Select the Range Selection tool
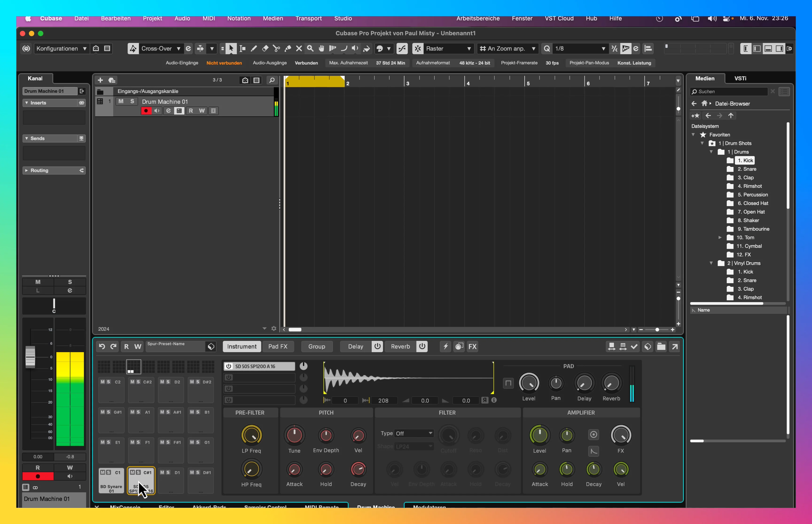812x524 pixels. [242, 49]
